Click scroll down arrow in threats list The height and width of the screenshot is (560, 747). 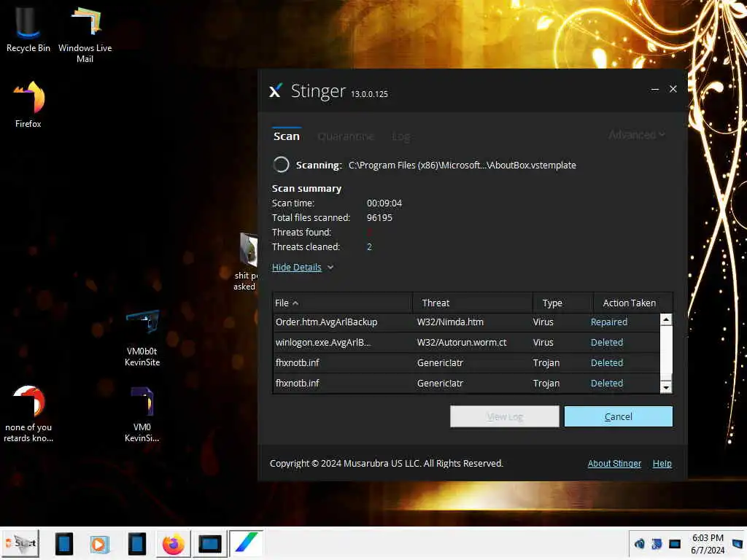(666, 388)
